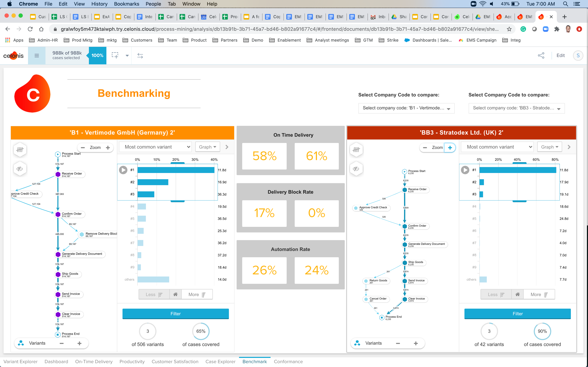Click the selection tool icon in toolbar

[x=115, y=55]
